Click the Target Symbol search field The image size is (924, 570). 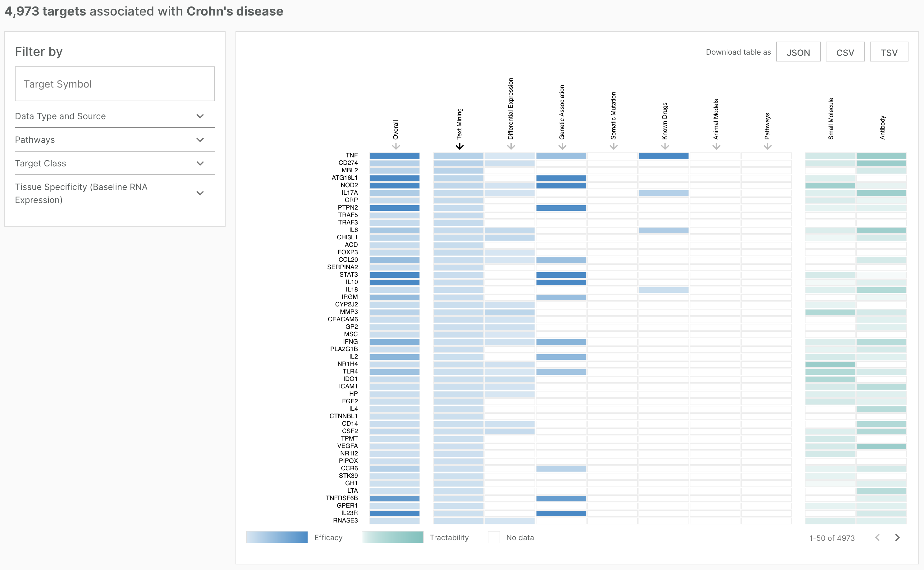click(x=115, y=84)
